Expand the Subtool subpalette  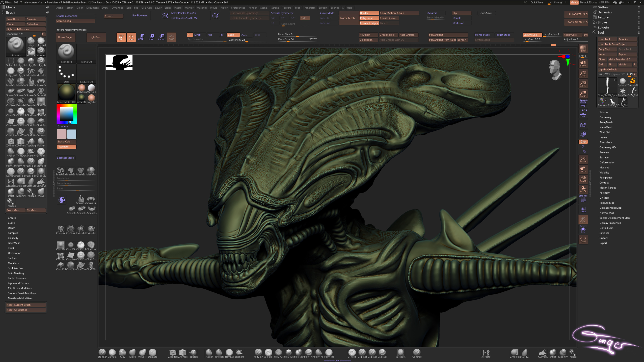(604, 112)
